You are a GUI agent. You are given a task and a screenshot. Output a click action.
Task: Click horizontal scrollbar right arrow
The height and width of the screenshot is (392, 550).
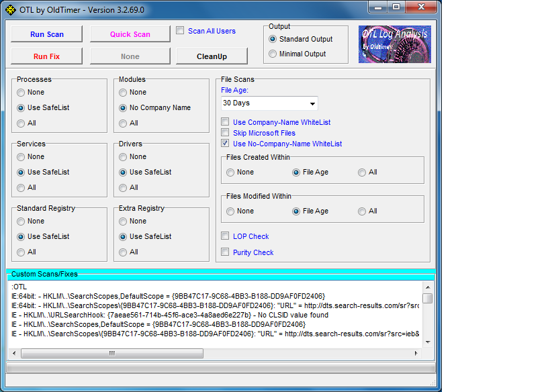[x=416, y=353]
